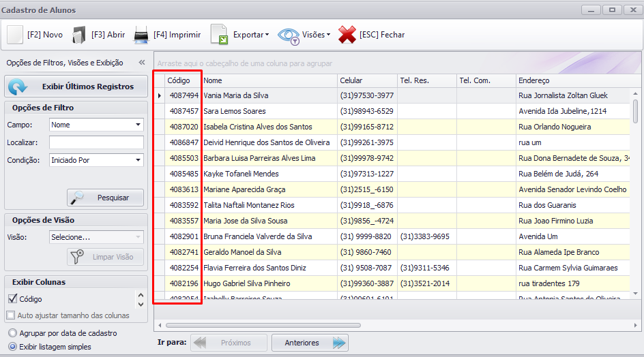This screenshot has height=357, width=644.
Task: Go to Anteriores records page
Action: [x=312, y=343]
